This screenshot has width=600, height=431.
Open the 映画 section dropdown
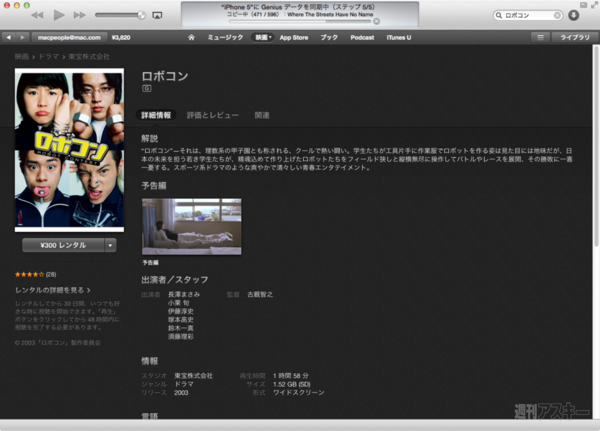coord(263,38)
